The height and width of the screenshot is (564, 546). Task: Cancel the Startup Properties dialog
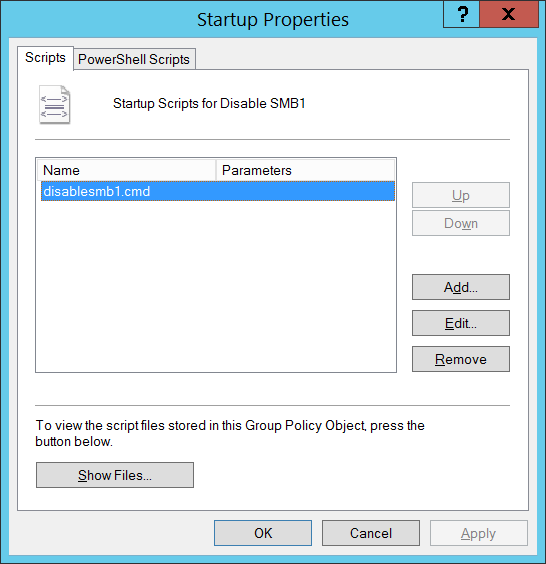click(x=371, y=533)
